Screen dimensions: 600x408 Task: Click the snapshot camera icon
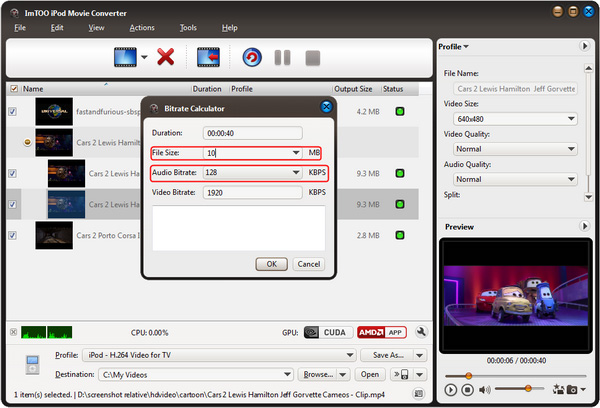point(572,390)
